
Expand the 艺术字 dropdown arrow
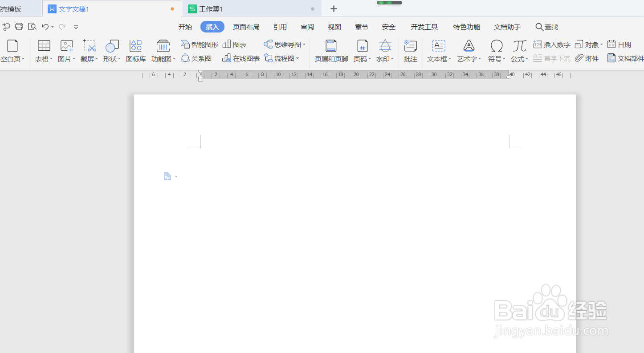pos(480,59)
